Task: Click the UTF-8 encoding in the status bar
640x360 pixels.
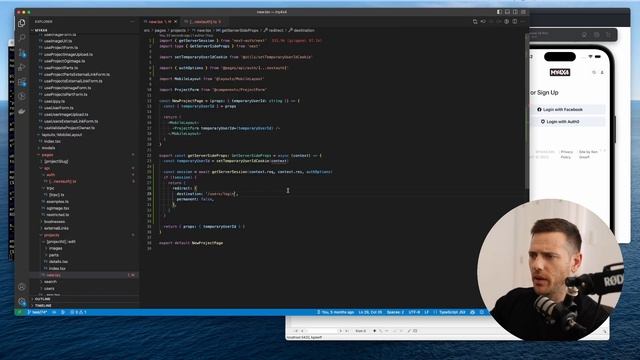Action: click(x=414, y=312)
